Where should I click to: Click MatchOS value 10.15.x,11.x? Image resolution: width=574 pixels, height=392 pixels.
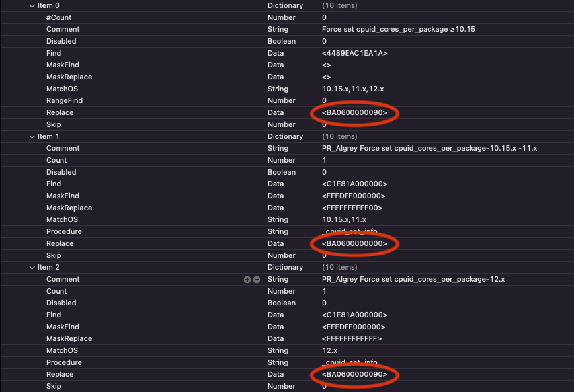[344, 219]
